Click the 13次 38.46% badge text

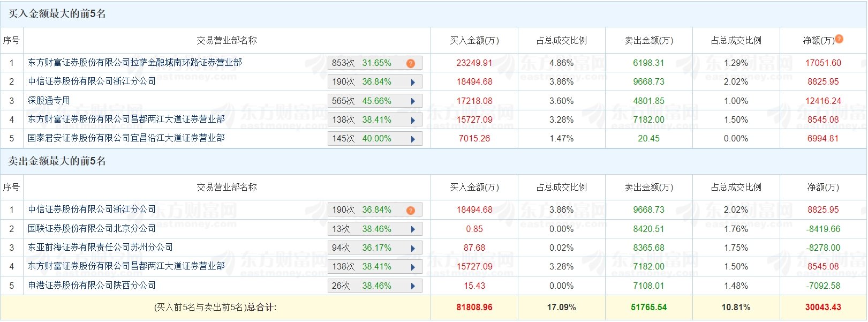[x=361, y=229]
